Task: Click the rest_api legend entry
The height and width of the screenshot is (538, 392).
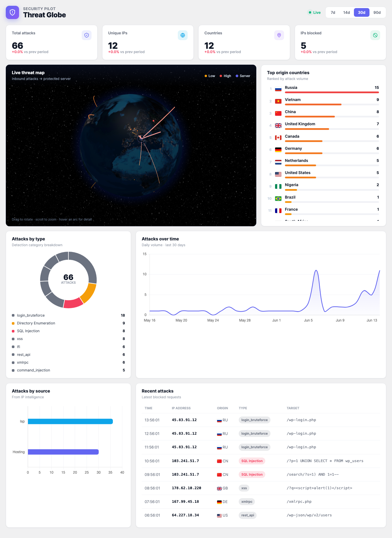Action: pos(68,355)
